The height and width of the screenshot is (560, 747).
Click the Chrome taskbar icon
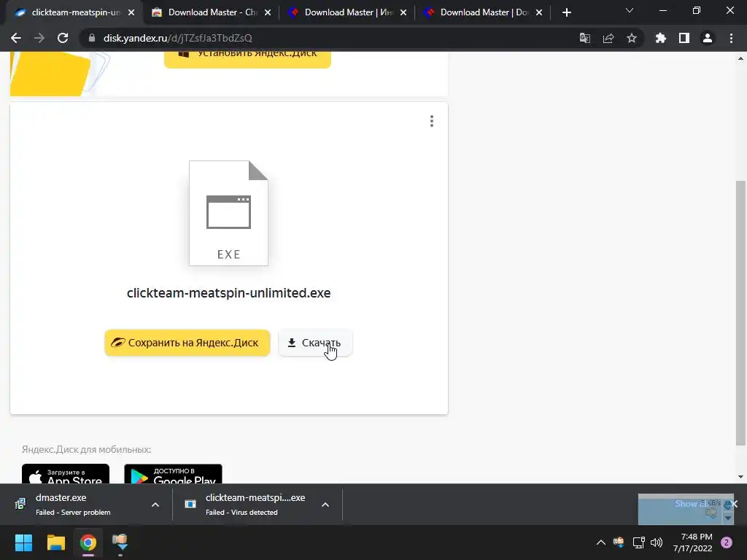pos(88,542)
